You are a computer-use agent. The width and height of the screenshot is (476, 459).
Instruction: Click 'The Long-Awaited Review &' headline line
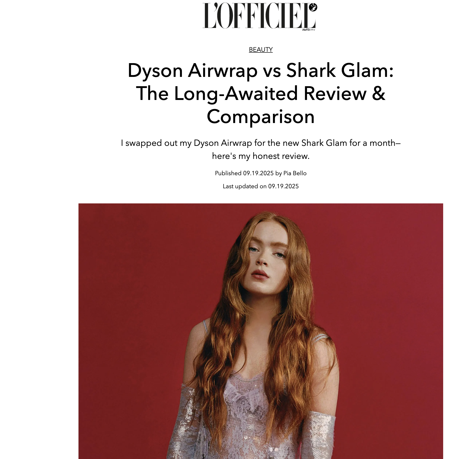261,94
